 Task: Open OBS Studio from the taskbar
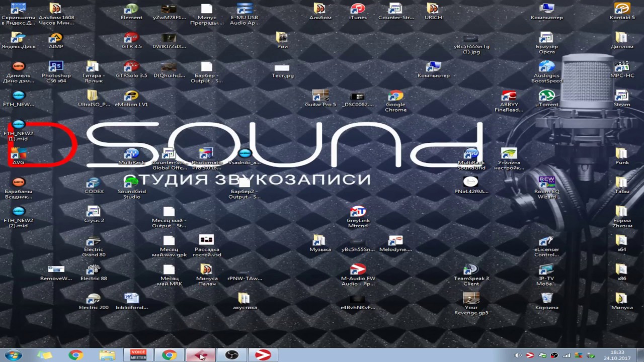(231, 355)
